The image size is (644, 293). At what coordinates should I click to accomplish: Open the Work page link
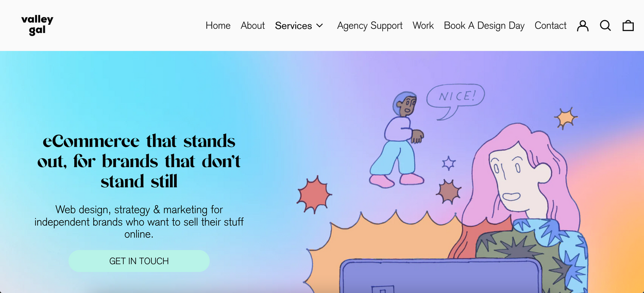[x=423, y=25]
